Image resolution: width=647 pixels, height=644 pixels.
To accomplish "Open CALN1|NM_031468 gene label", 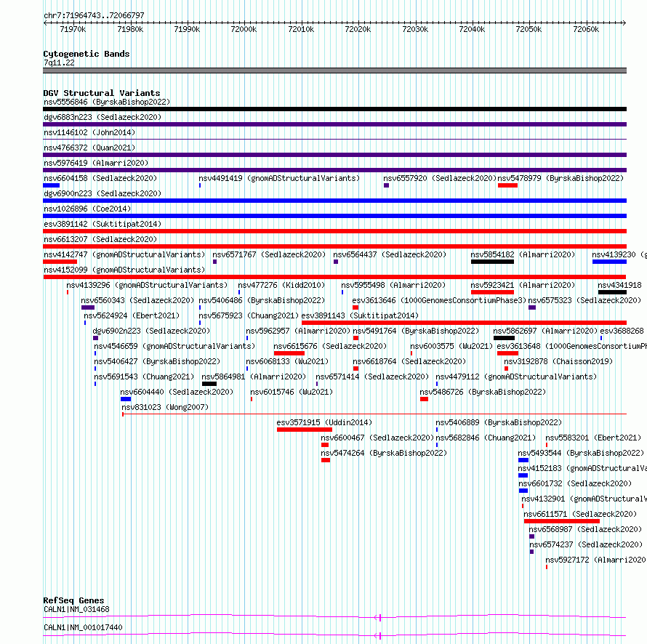I will (x=77, y=609).
